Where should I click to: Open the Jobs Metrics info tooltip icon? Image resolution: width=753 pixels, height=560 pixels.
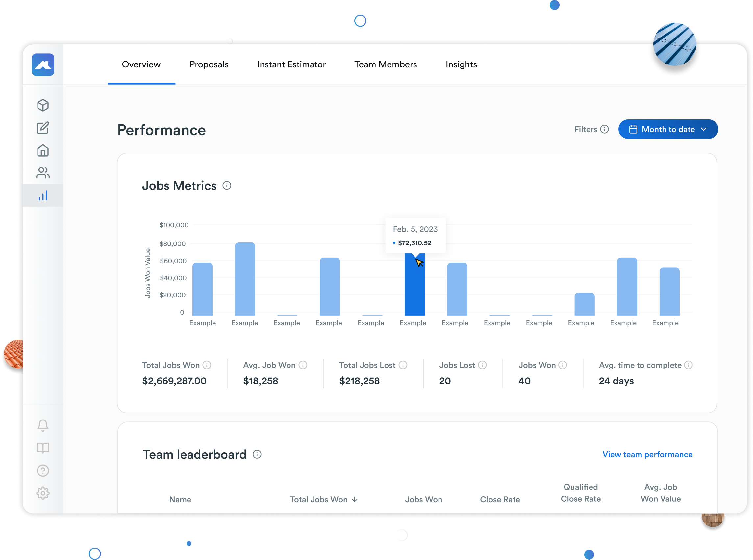227,186
